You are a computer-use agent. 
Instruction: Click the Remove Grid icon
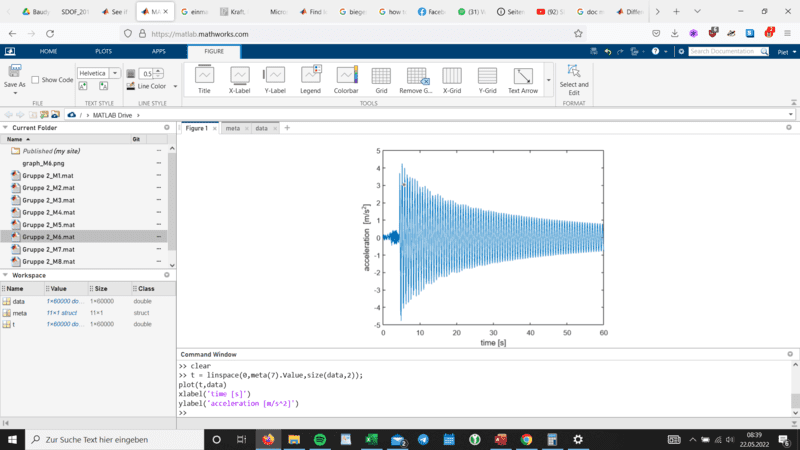[416, 78]
